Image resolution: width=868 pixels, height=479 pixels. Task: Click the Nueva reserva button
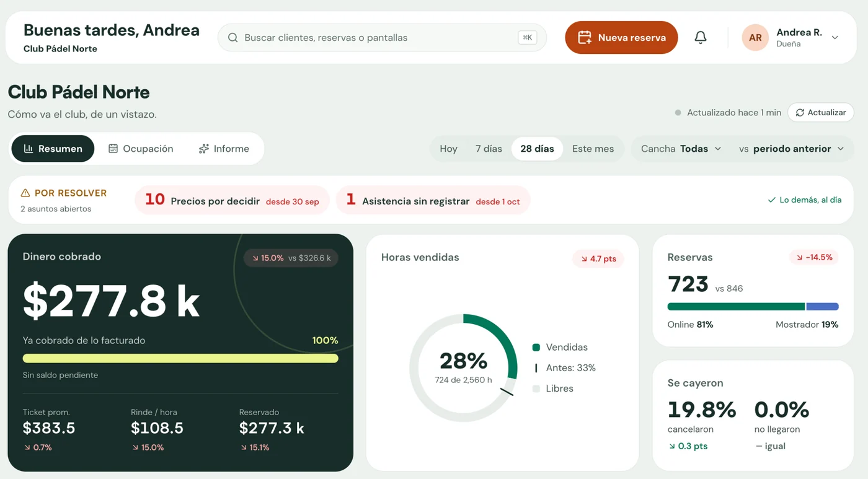(x=621, y=38)
